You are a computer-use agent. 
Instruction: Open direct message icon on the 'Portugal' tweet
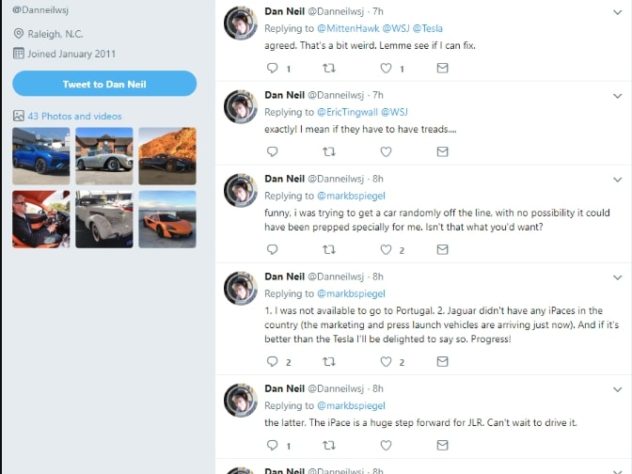tap(443, 362)
